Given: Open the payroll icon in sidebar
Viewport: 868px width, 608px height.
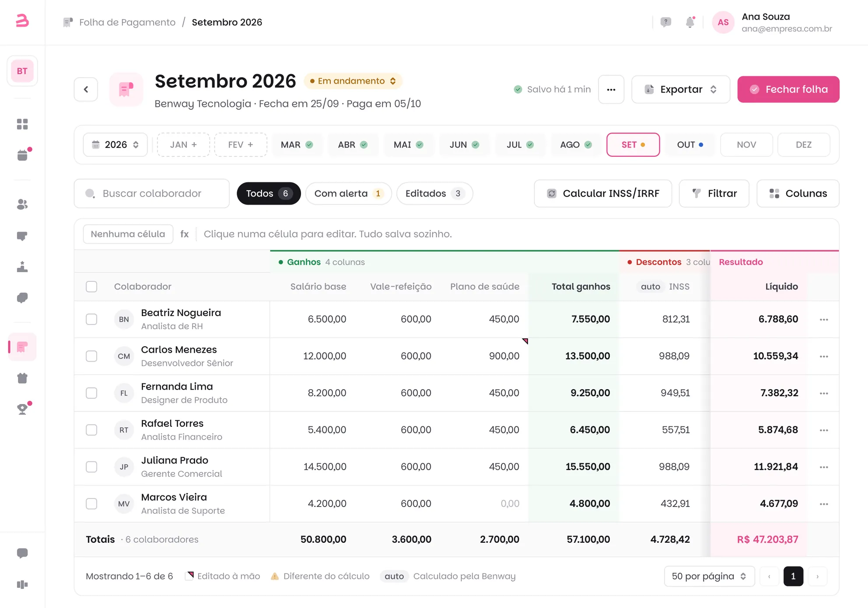Looking at the screenshot, I should pyautogui.click(x=22, y=347).
